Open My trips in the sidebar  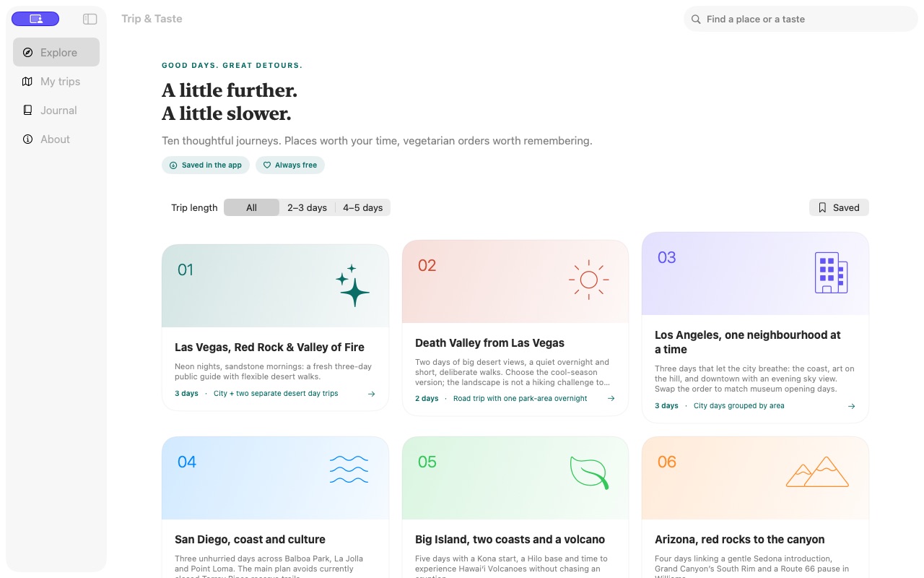point(56,81)
